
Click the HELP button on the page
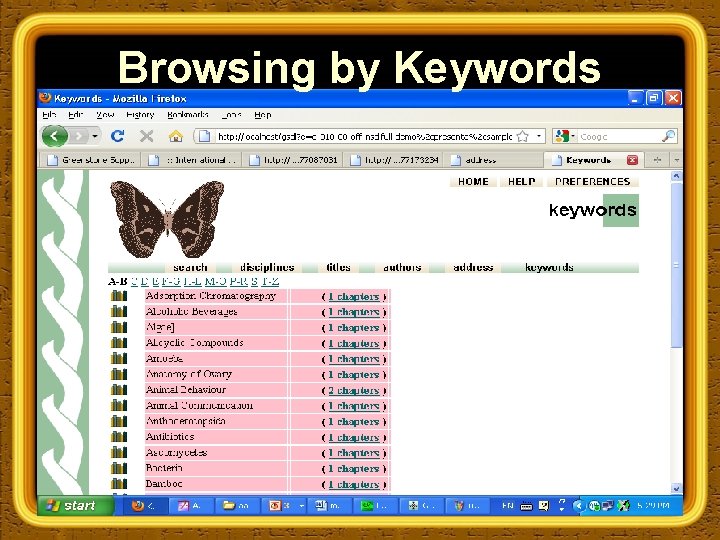pyautogui.click(x=522, y=181)
